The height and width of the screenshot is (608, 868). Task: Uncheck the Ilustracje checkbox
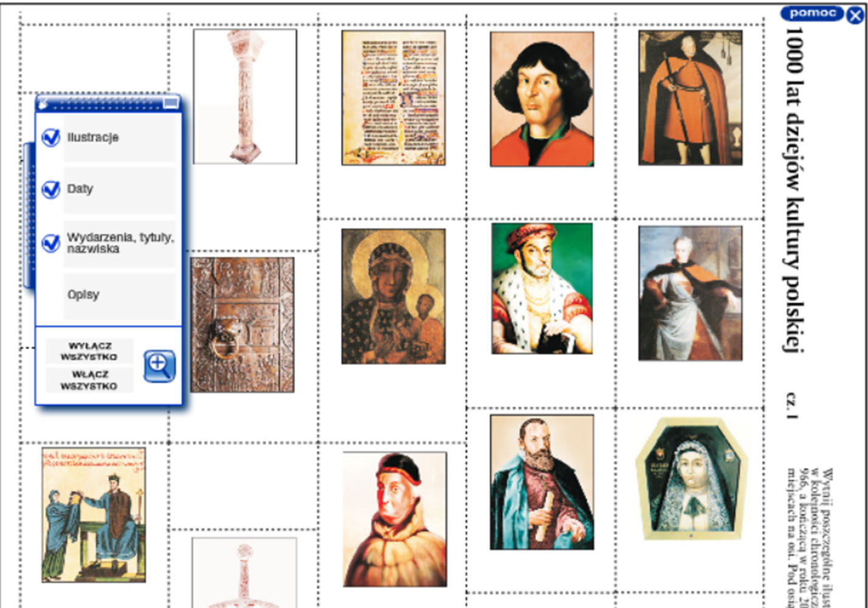(51, 137)
